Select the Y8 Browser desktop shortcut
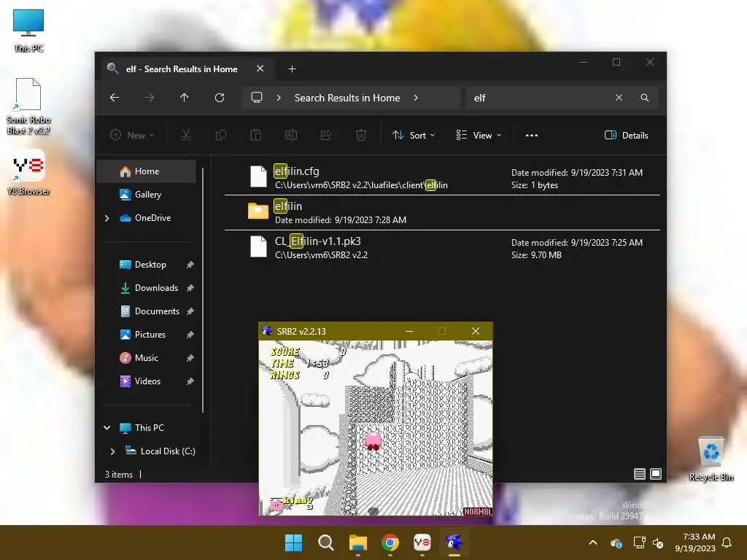 click(28, 172)
